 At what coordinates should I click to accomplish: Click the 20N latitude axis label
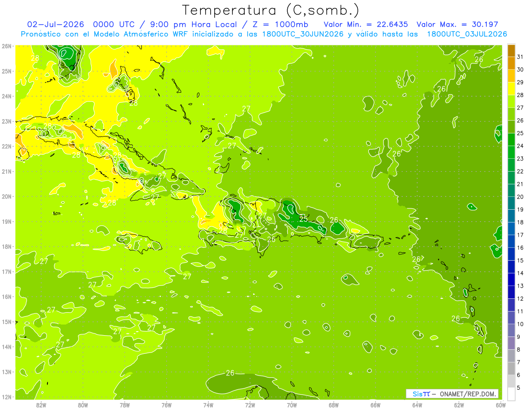7,196
